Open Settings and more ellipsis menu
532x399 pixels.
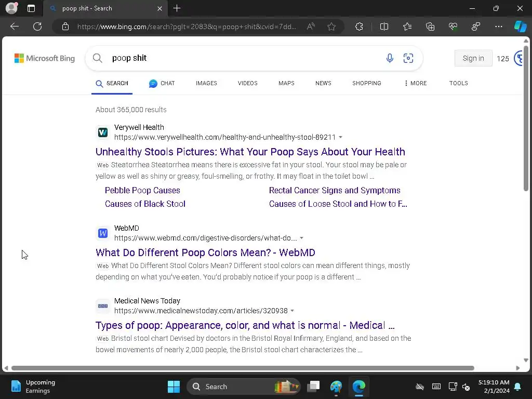tap(498, 26)
